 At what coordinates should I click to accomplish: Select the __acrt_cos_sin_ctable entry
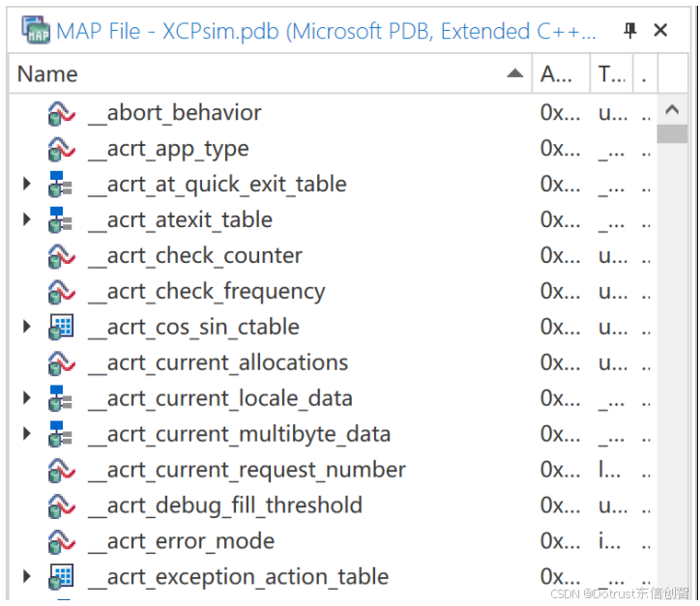pyautogui.click(x=193, y=328)
